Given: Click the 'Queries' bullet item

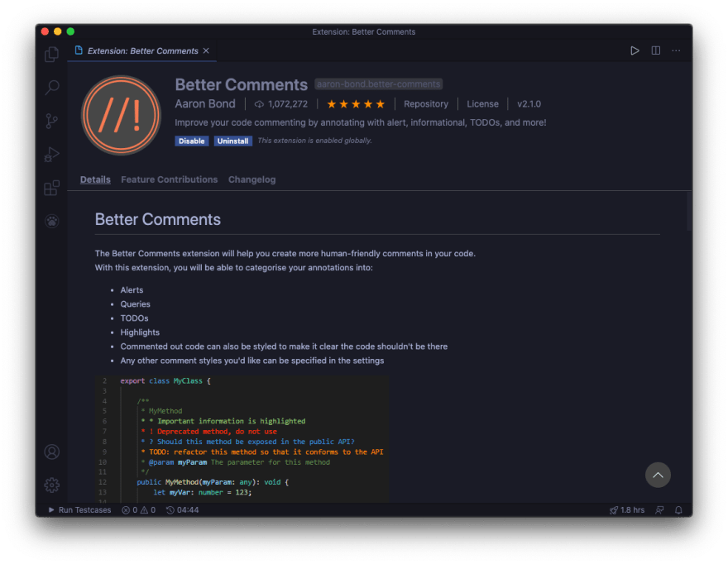Looking at the screenshot, I should (135, 304).
